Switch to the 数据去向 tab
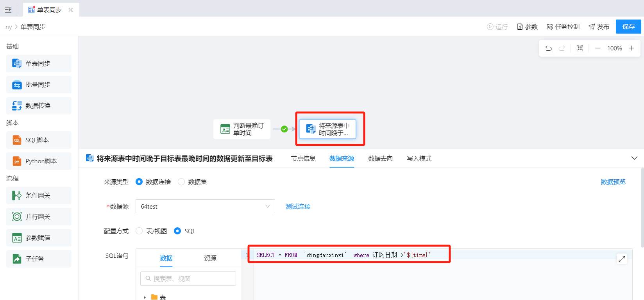644x300 pixels. (380, 159)
